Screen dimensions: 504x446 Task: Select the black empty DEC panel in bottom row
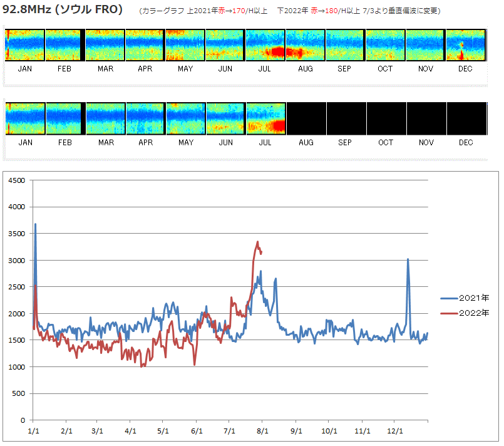[466, 118]
